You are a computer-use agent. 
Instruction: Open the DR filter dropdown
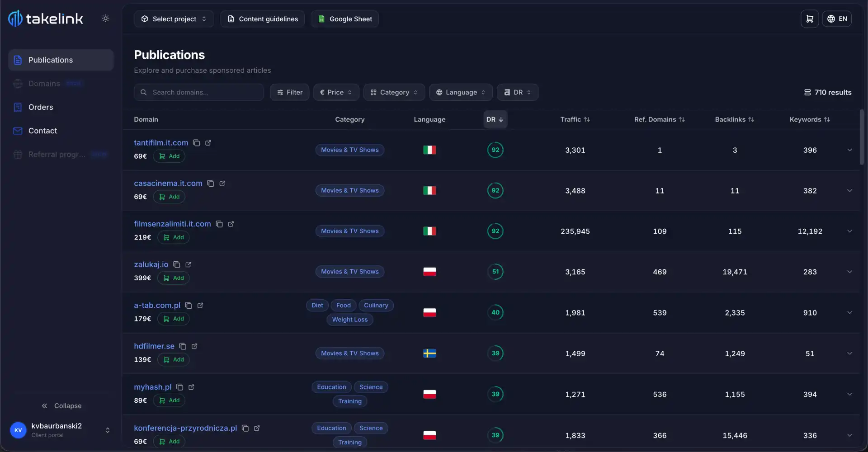click(x=517, y=92)
